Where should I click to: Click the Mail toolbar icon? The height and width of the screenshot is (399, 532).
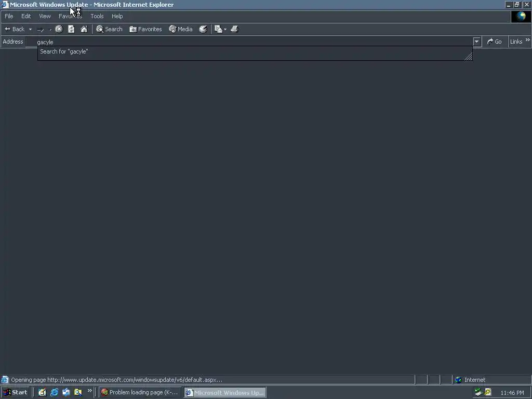click(218, 29)
